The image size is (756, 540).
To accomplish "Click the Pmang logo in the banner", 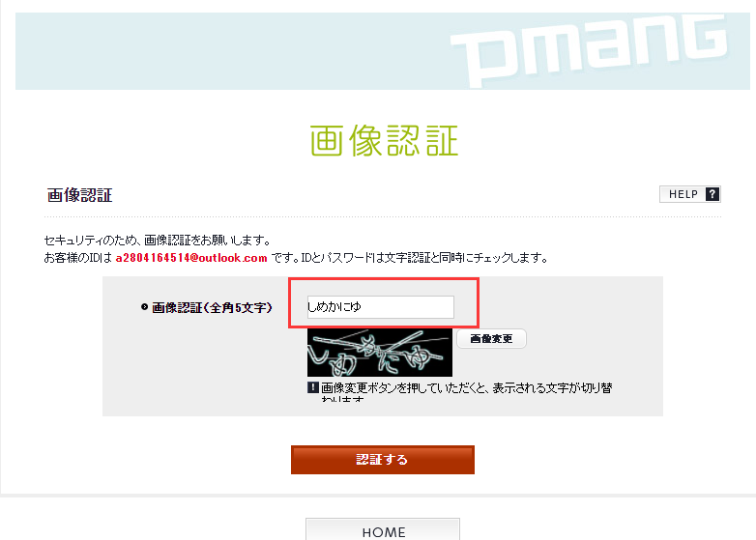I will (589, 50).
